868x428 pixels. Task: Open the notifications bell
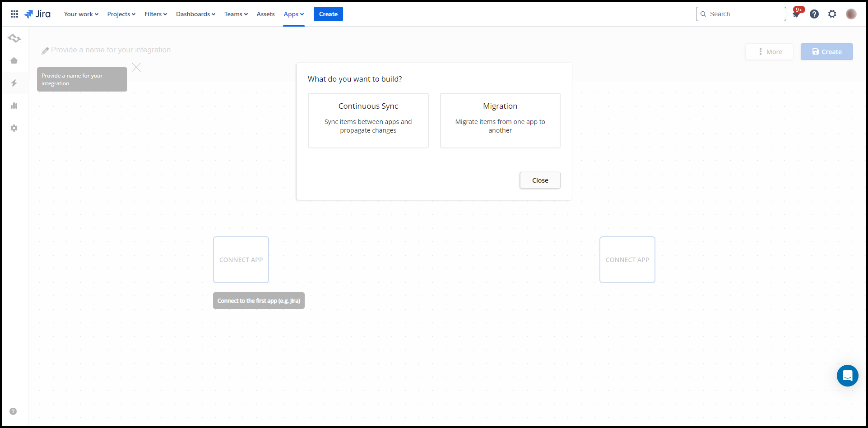click(x=796, y=14)
